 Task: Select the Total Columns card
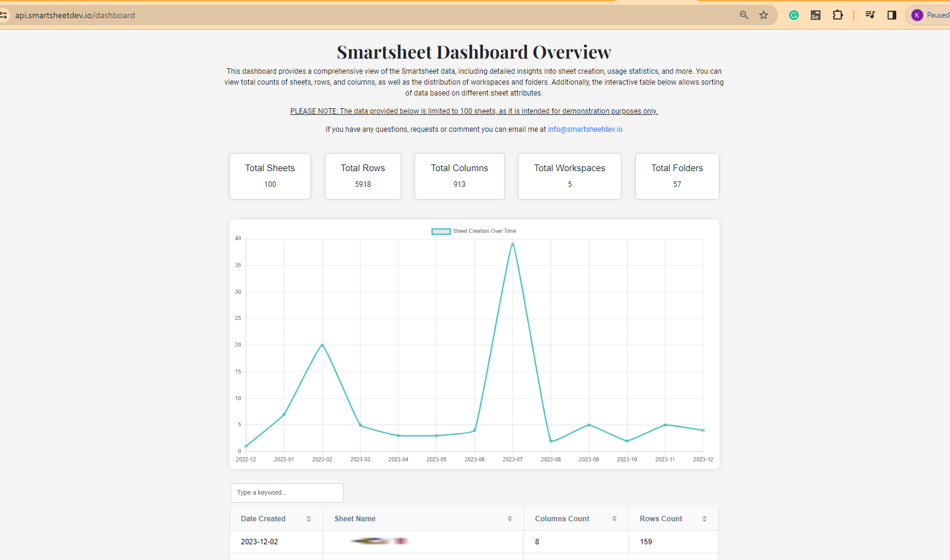(459, 176)
